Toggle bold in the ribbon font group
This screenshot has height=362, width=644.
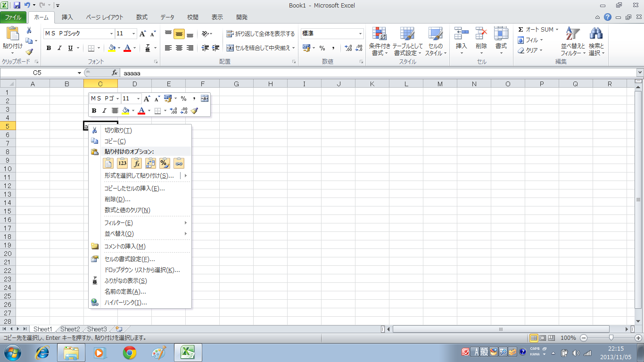pos(49,48)
